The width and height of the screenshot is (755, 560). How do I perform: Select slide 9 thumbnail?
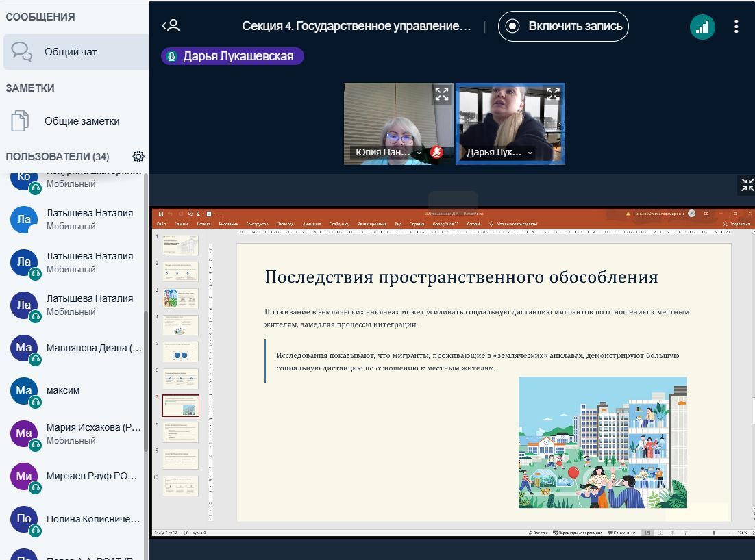point(181,459)
